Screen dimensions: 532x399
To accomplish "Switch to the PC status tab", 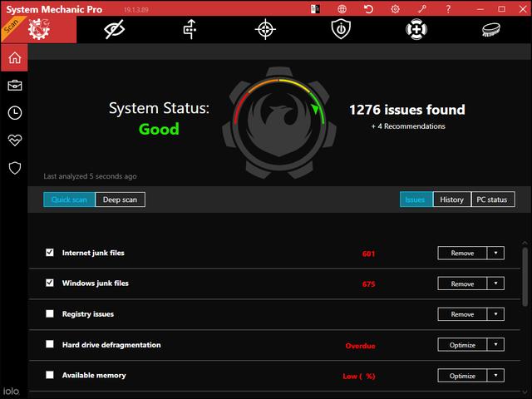I will (493, 199).
